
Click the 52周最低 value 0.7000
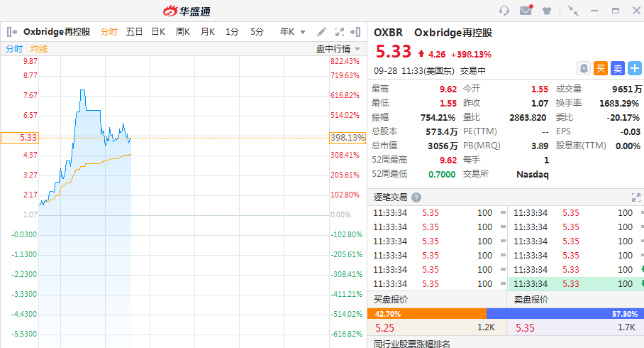pos(442,174)
